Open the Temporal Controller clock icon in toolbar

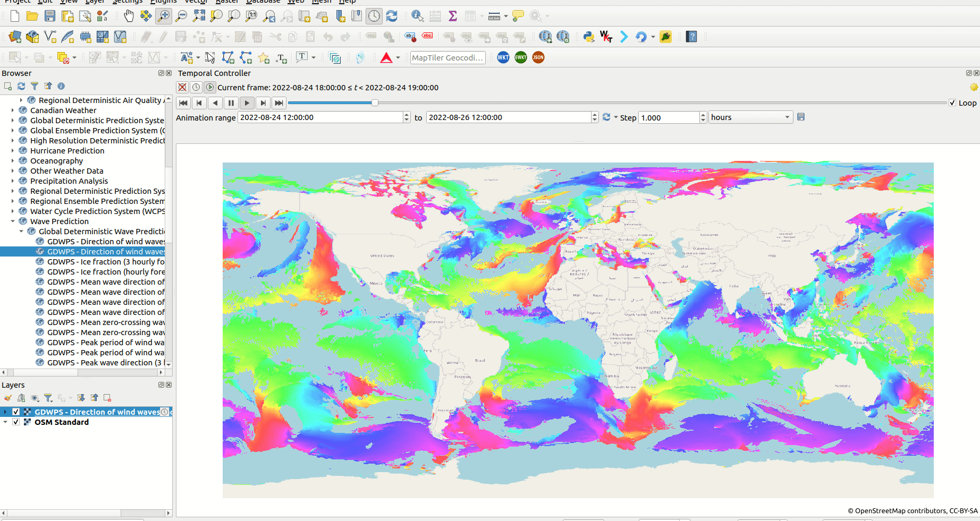(x=374, y=16)
